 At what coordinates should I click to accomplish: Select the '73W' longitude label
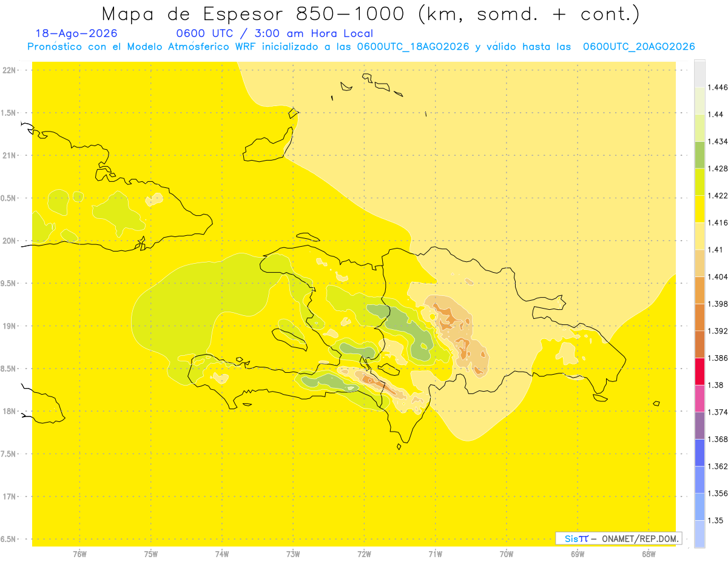coord(293,554)
